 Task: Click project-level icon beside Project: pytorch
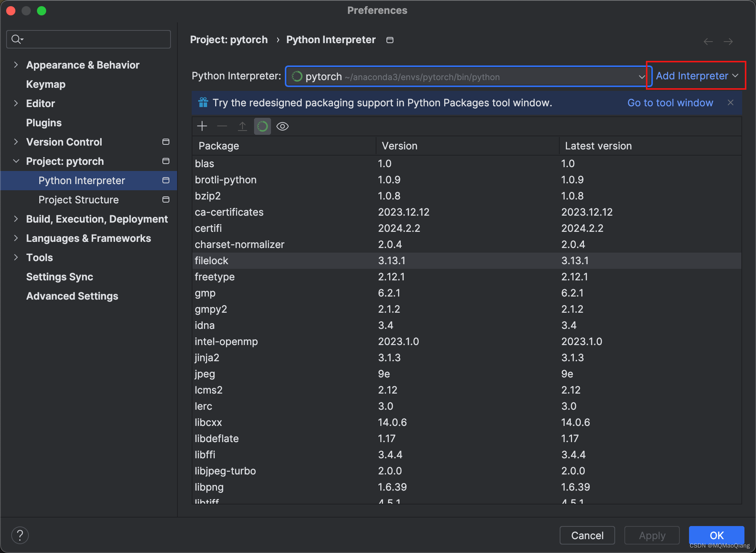(166, 161)
